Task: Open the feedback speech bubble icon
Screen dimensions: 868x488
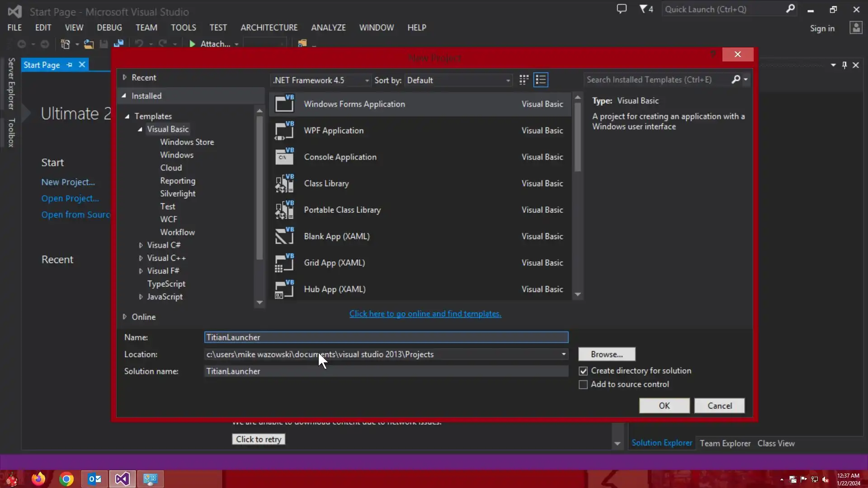Action: tap(622, 9)
